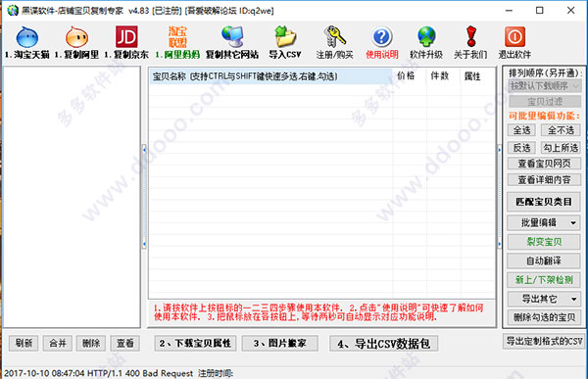Click 2、下载宝贝属性 button
This screenshot has width=588, height=379.
tap(195, 343)
